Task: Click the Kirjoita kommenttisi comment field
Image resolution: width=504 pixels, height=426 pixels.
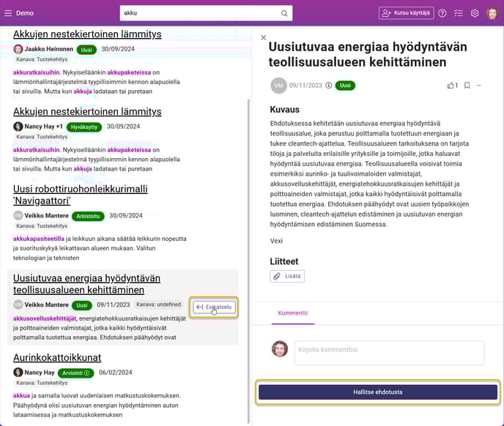Action: tap(389, 353)
